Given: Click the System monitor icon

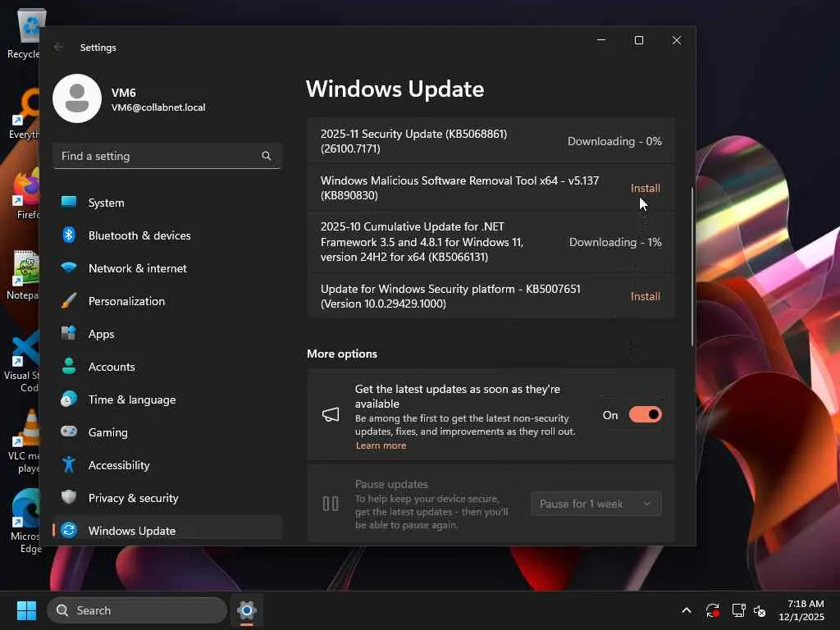Looking at the screenshot, I should pos(69,202).
